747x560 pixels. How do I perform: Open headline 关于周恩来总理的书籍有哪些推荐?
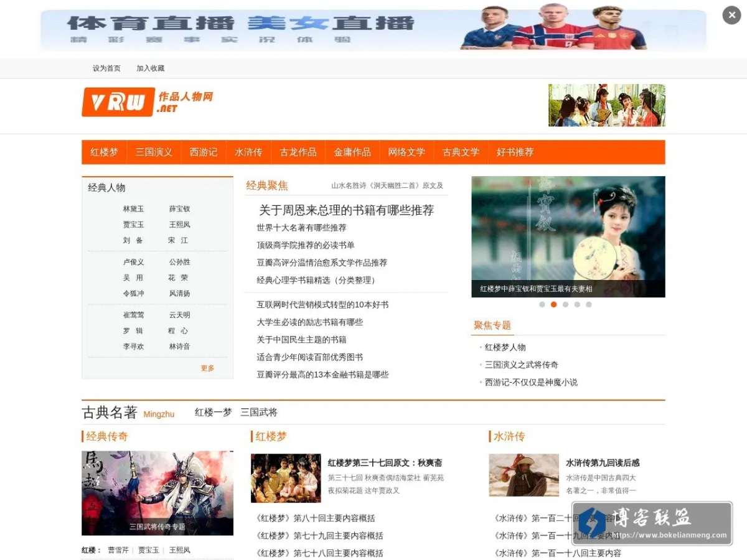click(x=346, y=210)
